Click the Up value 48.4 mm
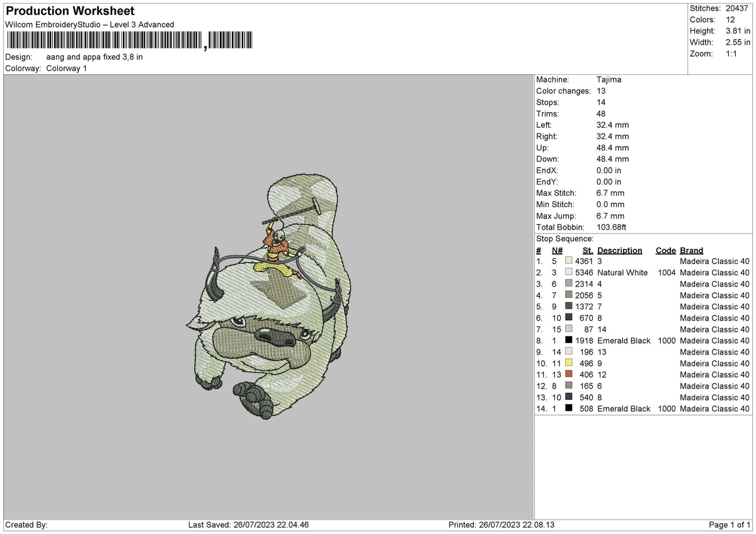Screen dimensions: 756x534 pyautogui.click(x=612, y=148)
